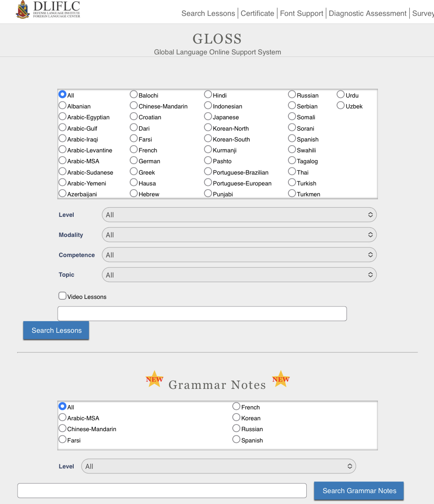Select the Portuguese-Brazilian radio button
The width and height of the screenshot is (434, 504).
coord(208,172)
